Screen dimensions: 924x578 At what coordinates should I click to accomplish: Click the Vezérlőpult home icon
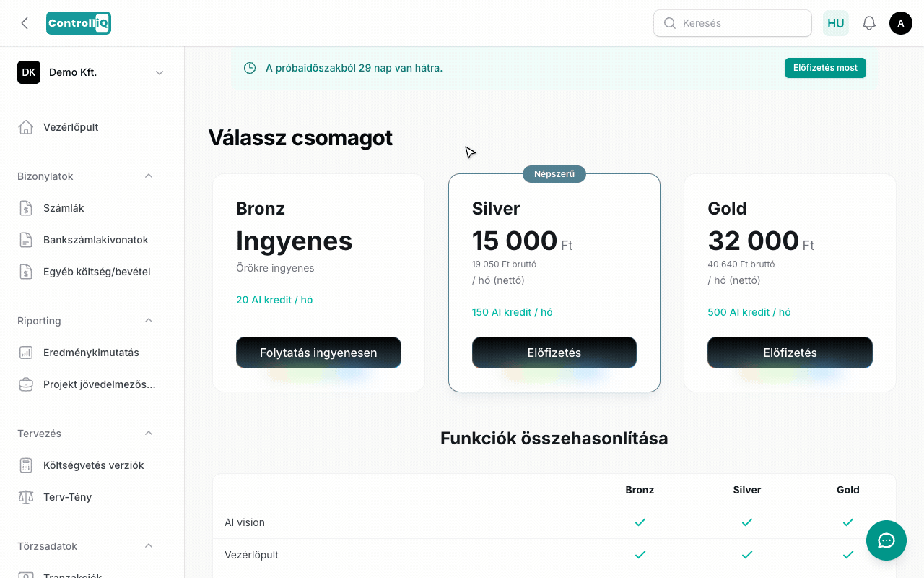[x=26, y=127]
